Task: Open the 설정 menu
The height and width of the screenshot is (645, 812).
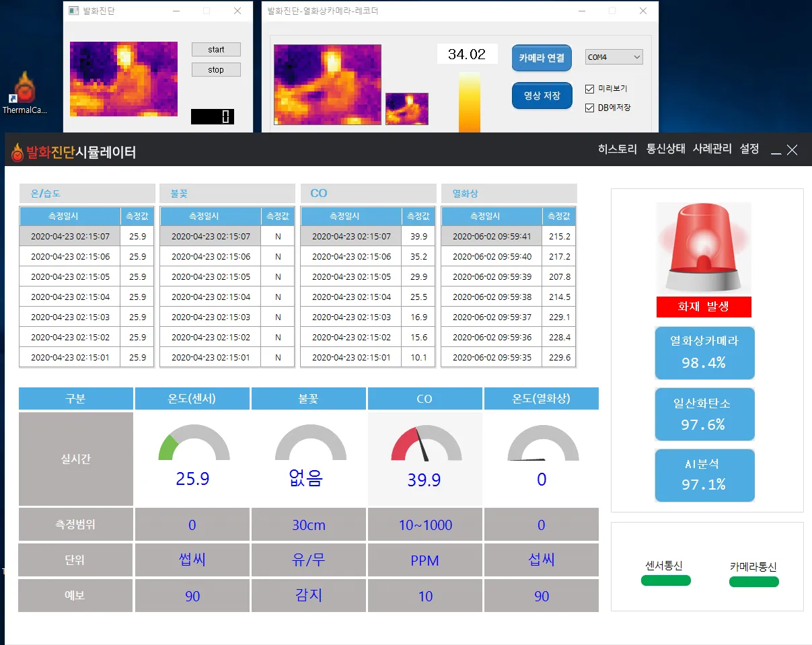Action: tap(749, 149)
